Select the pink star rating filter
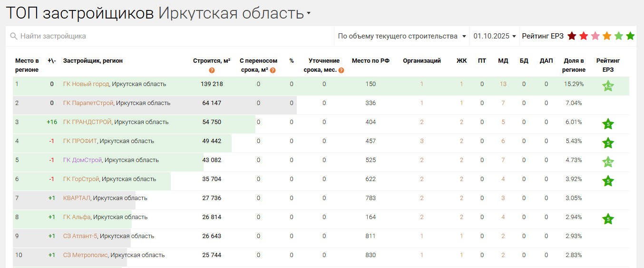 pos(595,36)
